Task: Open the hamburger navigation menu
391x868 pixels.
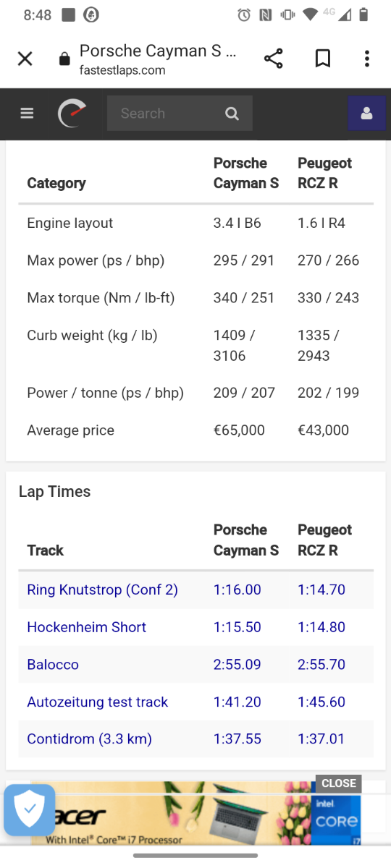Action: (x=28, y=114)
